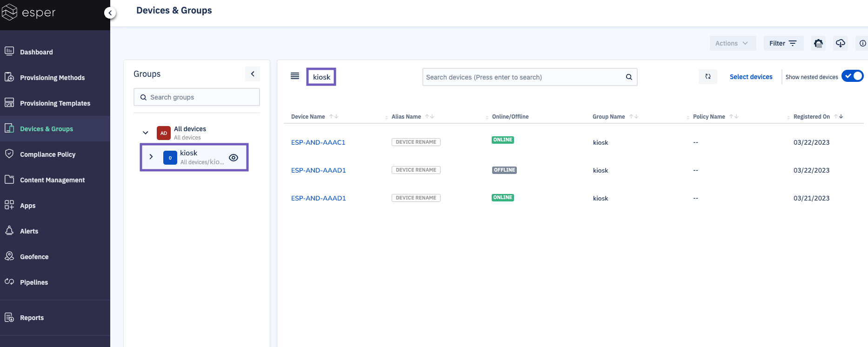Click the cloud download icon

(x=840, y=43)
